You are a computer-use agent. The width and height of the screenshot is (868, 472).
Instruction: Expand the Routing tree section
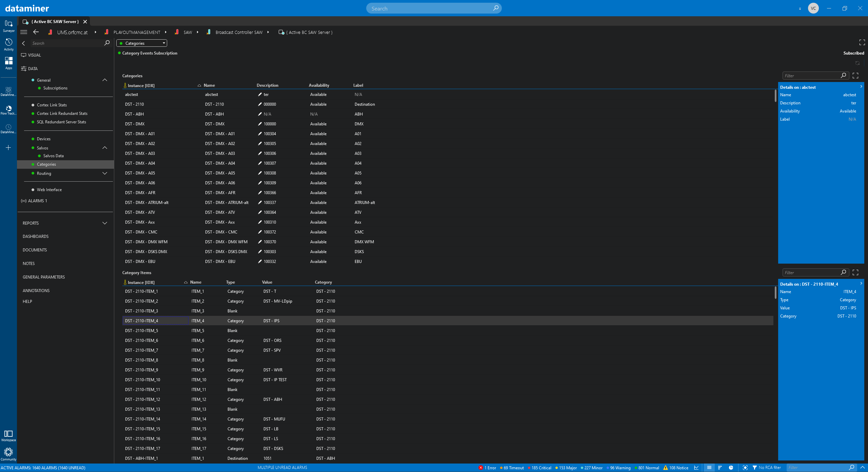pos(105,173)
